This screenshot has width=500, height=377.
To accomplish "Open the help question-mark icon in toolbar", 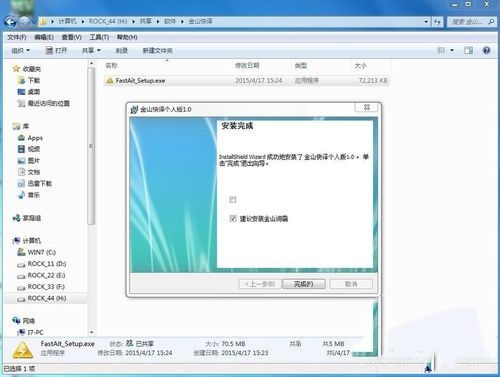I will [x=486, y=50].
